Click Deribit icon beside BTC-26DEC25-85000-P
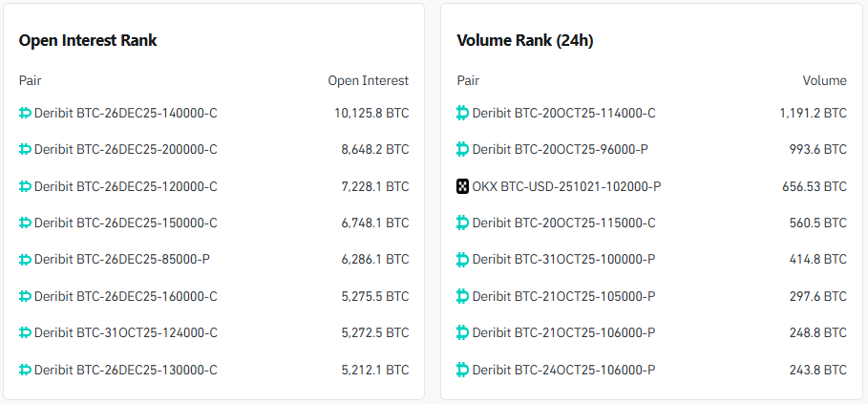 point(26,259)
